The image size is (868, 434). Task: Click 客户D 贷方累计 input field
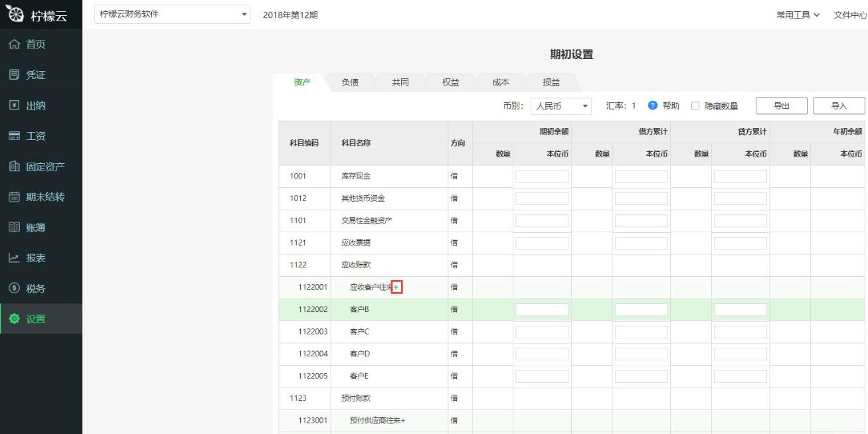coord(740,354)
